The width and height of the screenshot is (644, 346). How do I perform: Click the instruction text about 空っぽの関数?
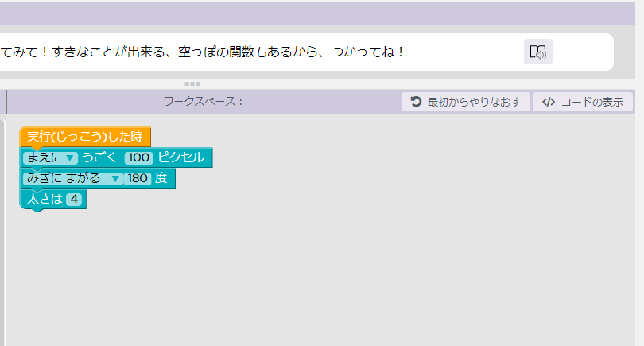(202, 52)
